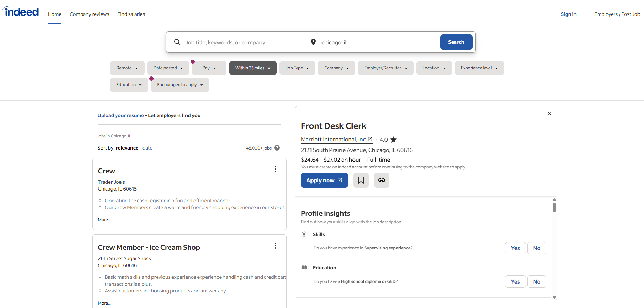Click the 2121 South Prairie Avenue address
The width and height of the screenshot is (644, 308).
[x=357, y=150]
